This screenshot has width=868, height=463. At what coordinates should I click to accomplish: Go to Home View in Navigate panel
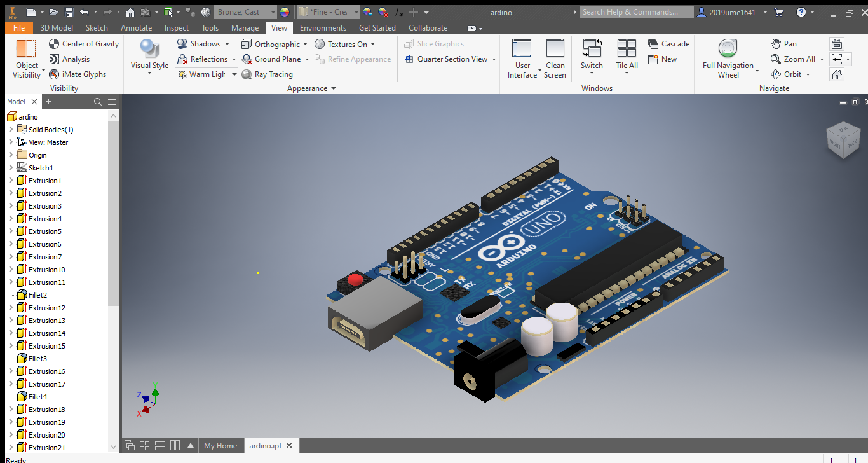pyautogui.click(x=837, y=74)
